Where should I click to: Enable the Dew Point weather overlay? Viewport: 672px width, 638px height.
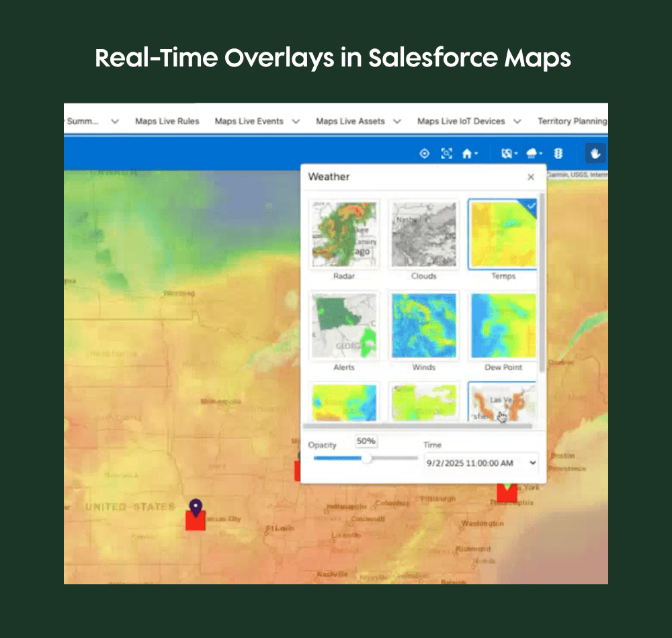click(503, 325)
